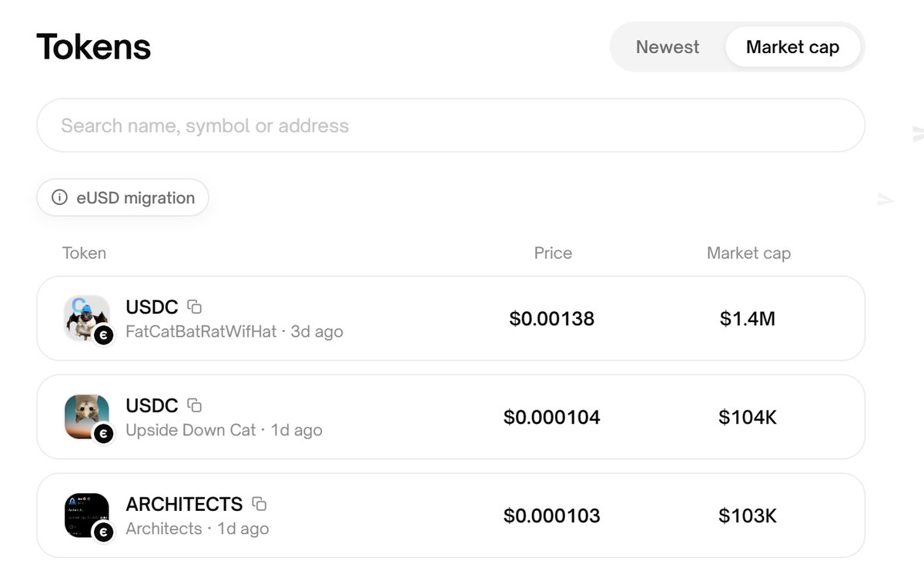
Task: Open the ARCHITECTS token name link
Action: coord(184,504)
